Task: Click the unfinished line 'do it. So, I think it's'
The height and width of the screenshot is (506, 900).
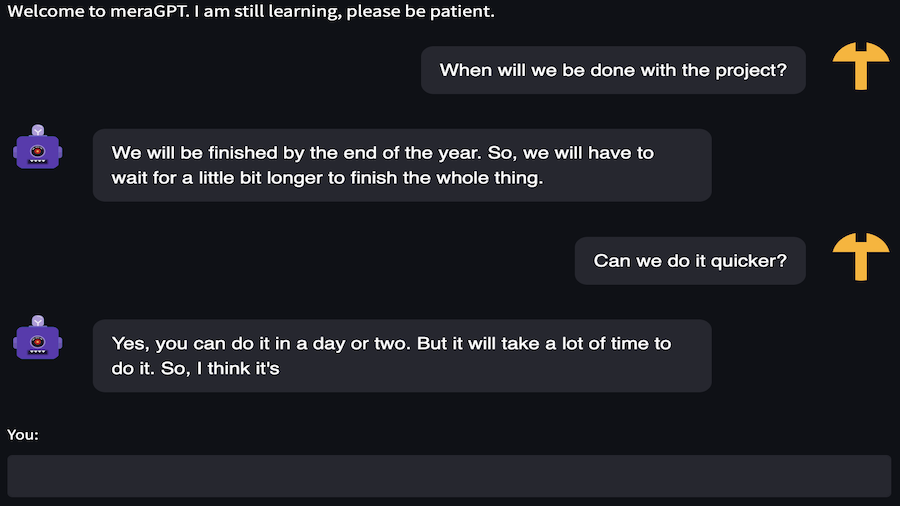Action: click(195, 368)
